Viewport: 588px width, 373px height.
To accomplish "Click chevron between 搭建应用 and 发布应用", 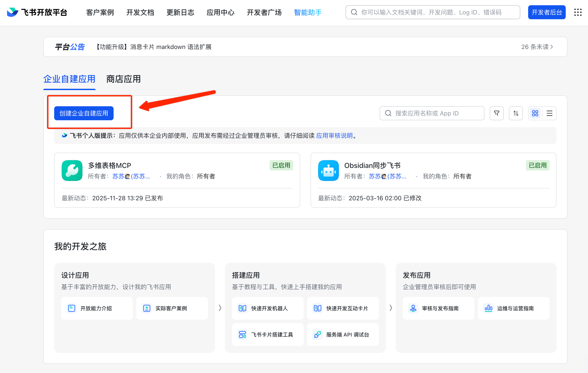I will click(391, 308).
